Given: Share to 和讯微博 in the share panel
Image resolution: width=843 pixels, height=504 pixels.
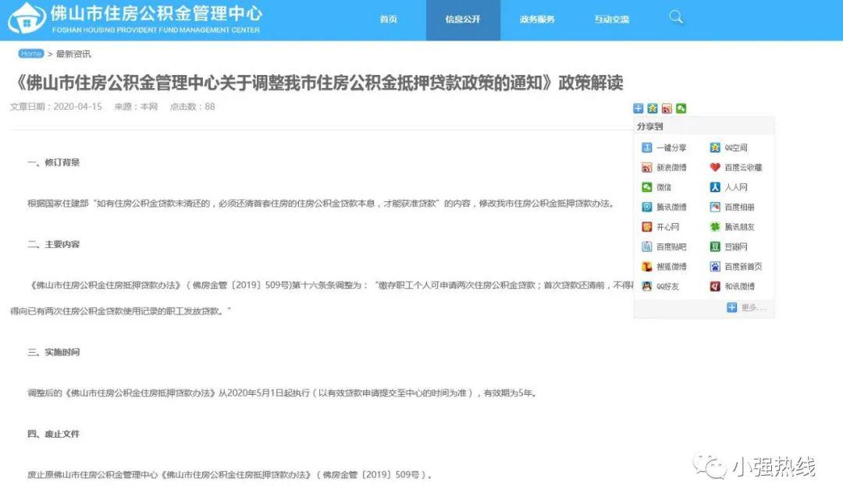Looking at the screenshot, I should [732, 286].
